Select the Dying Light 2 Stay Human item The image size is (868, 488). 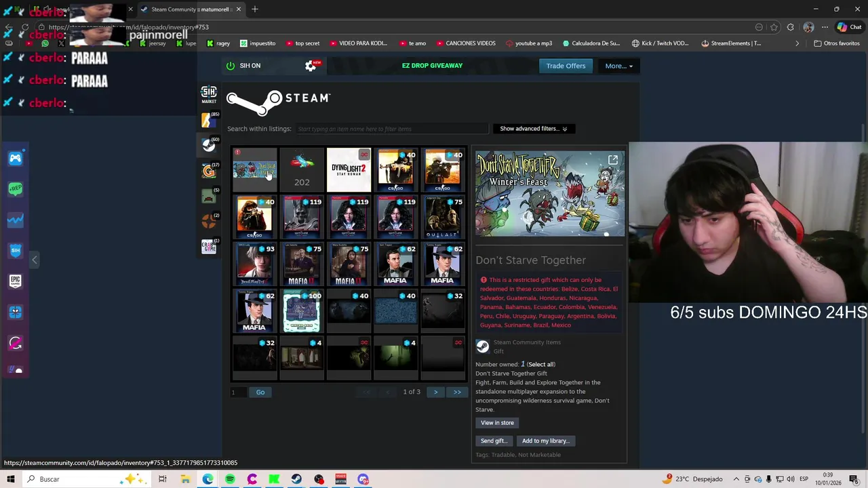pyautogui.click(x=349, y=170)
